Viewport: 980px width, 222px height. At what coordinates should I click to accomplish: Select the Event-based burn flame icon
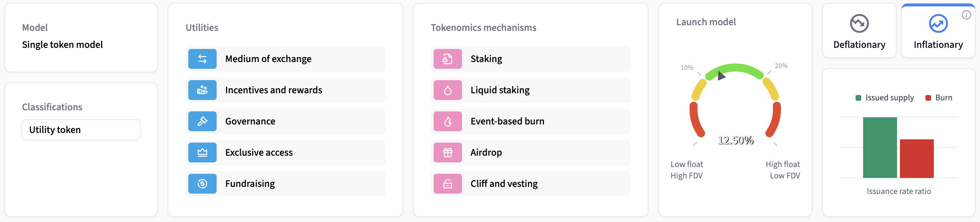(x=447, y=121)
